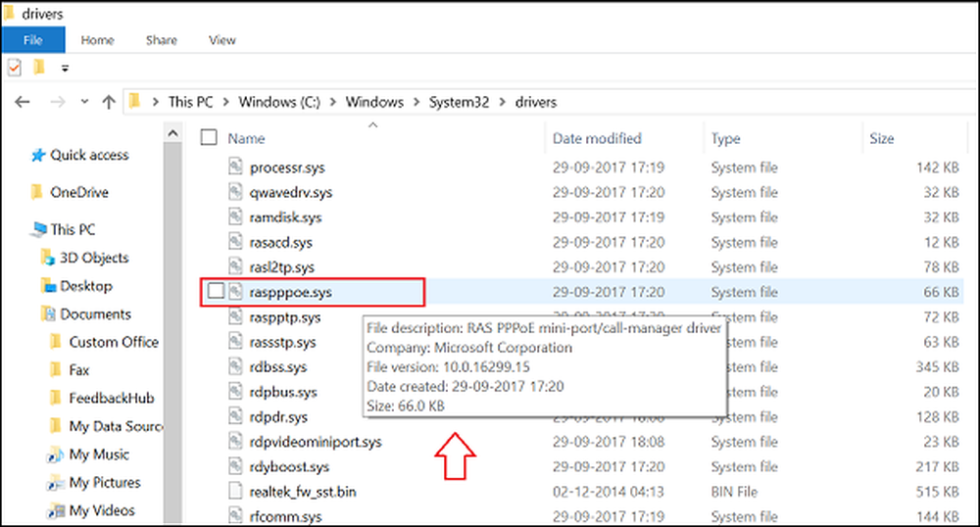This screenshot has width=980, height=527.
Task: Open the File menu
Action: [32, 40]
